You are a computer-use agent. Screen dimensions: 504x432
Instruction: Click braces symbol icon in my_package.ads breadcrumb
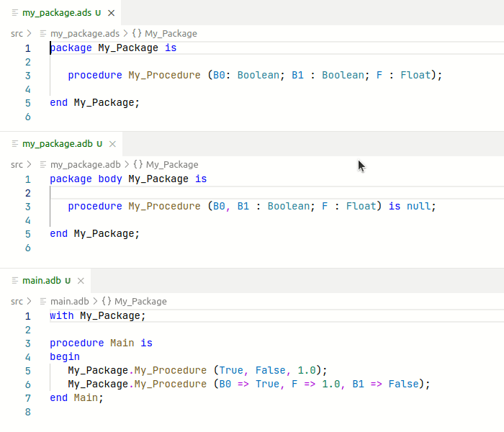click(137, 33)
